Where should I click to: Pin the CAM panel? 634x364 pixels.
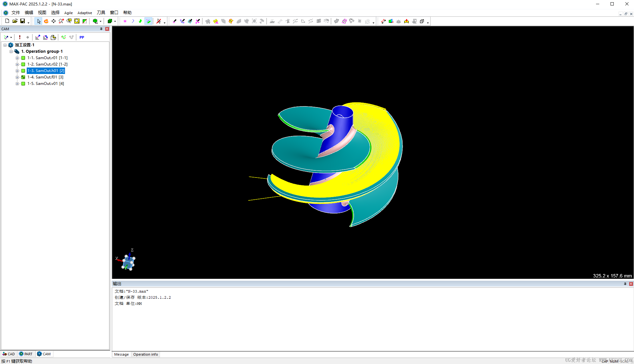coord(101,29)
